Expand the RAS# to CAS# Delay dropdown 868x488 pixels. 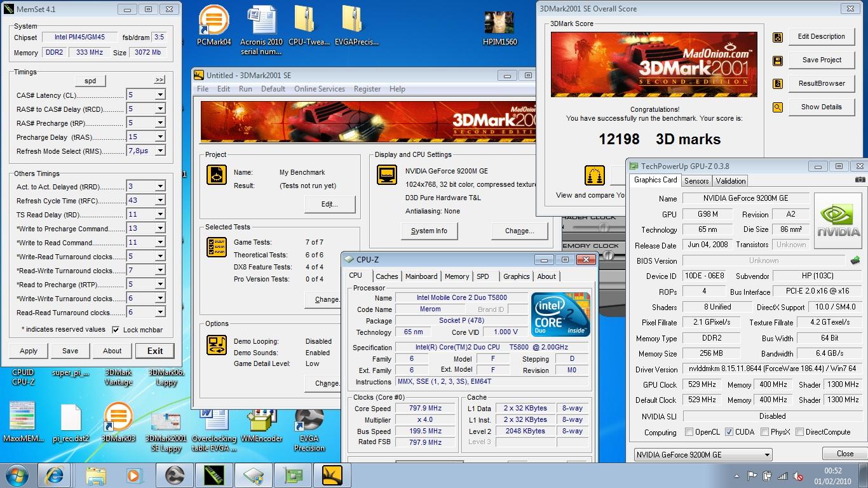[160, 109]
